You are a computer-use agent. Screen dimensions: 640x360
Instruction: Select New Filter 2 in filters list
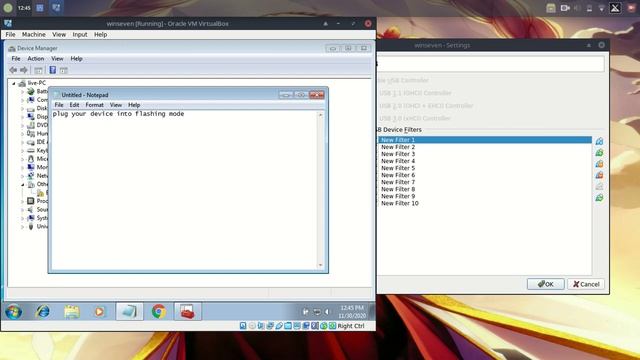(x=484, y=147)
